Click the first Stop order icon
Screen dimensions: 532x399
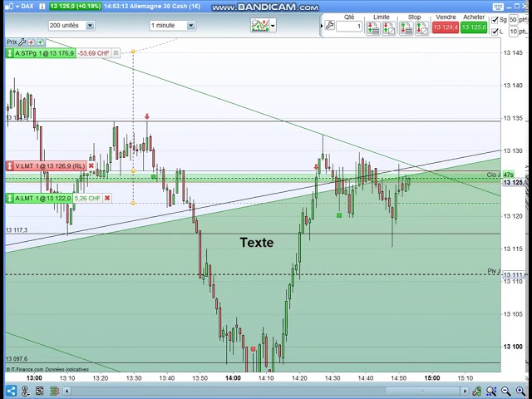point(406,27)
